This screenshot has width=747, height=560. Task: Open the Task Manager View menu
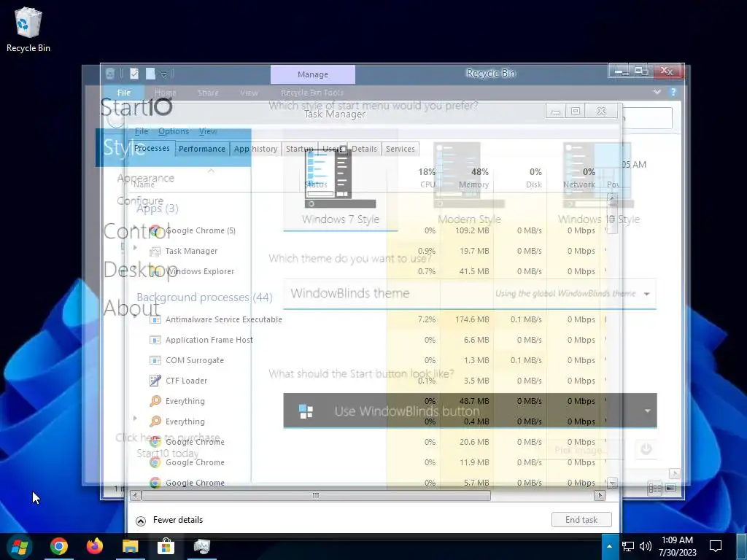coord(208,131)
